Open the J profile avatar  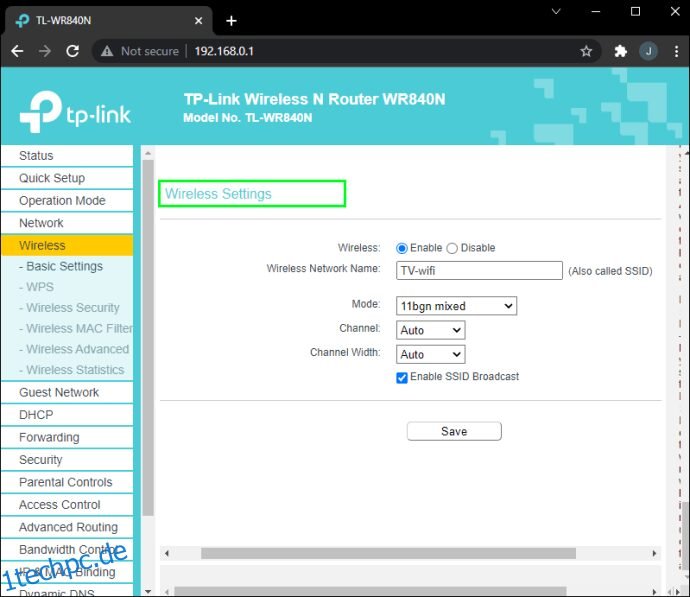coord(648,51)
